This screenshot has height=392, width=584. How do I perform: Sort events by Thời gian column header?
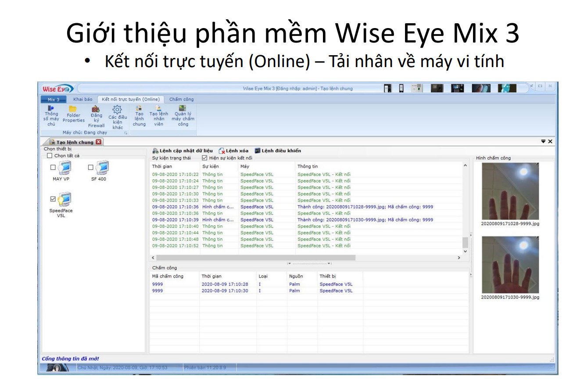click(175, 167)
